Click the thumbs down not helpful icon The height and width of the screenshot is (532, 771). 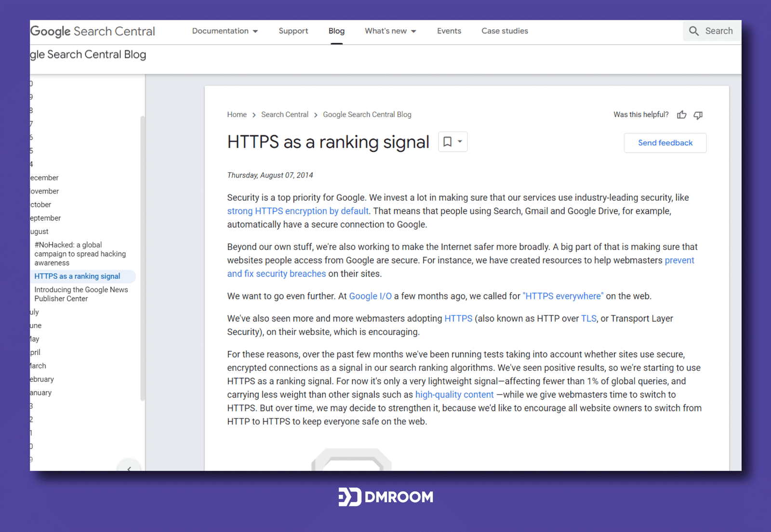click(698, 115)
